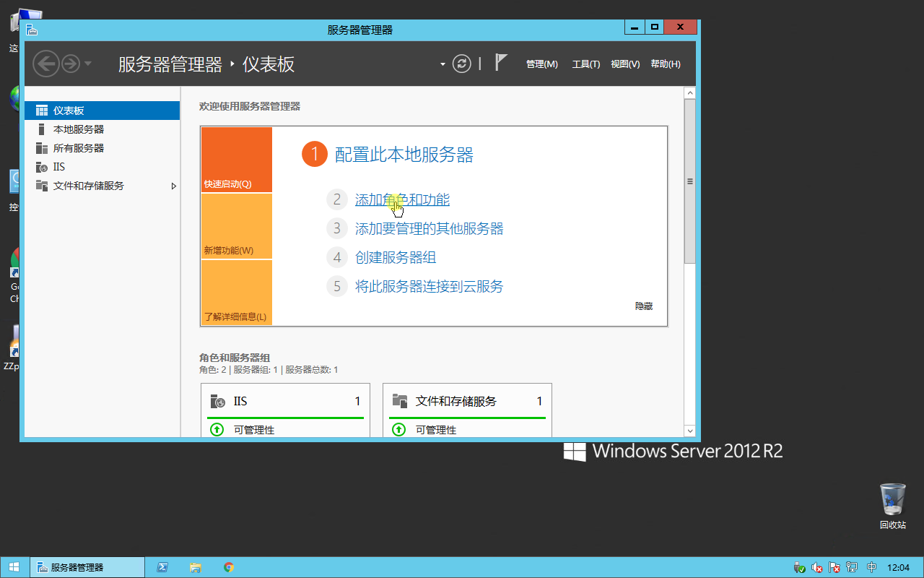Screen dimensions: 924x578
Task: Open the 工具(T) menu
Action: [x=586, y=64]
